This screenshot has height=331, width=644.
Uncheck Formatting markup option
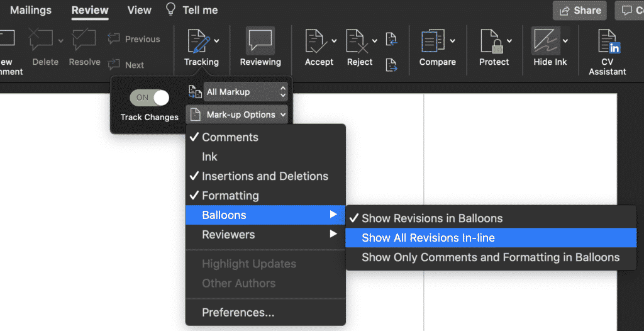pyautogui.click(x=265, y=195)
